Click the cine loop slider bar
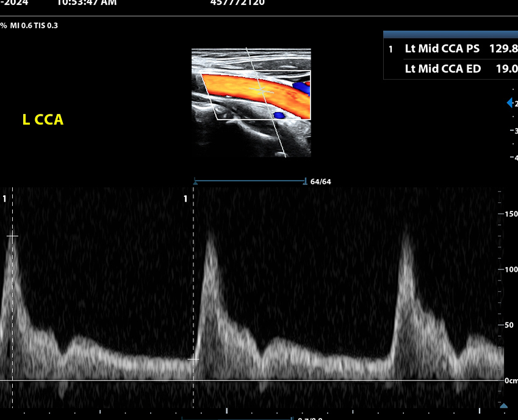This screenshot has width=518, height=420. click(250, 181)
